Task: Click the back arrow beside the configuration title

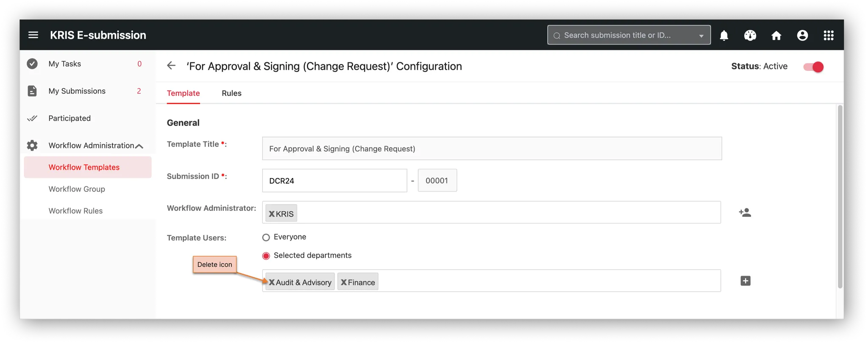Action: pyautogui.click(x=171, y=66)
